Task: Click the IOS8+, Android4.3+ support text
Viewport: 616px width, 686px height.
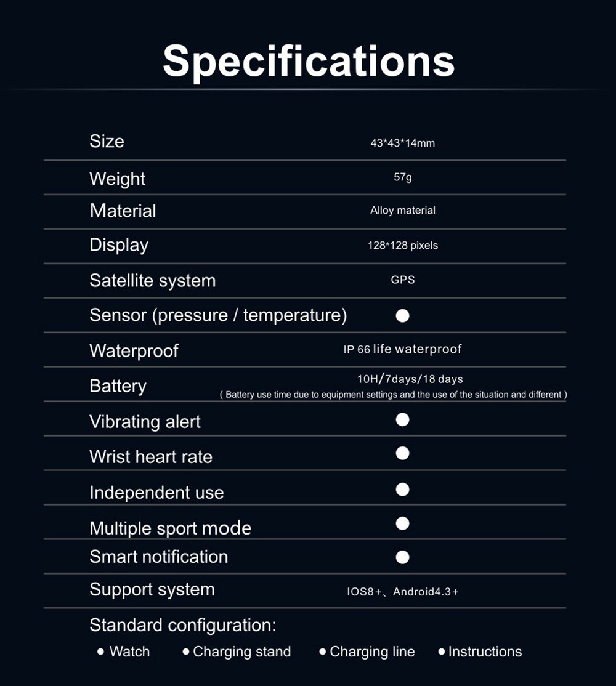Action: (402, 592)
